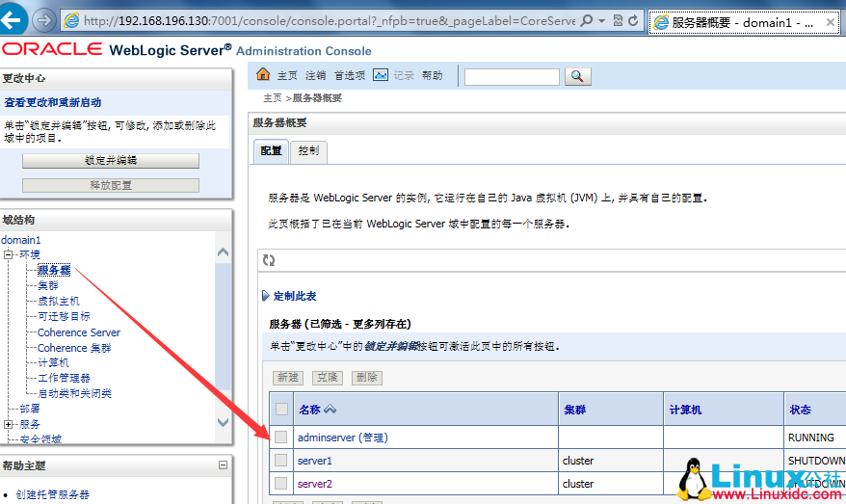Image resolution: width=846 pixels, height=504 pixels.
Task: Click the magnifier search button
Action: coord(578,77)
